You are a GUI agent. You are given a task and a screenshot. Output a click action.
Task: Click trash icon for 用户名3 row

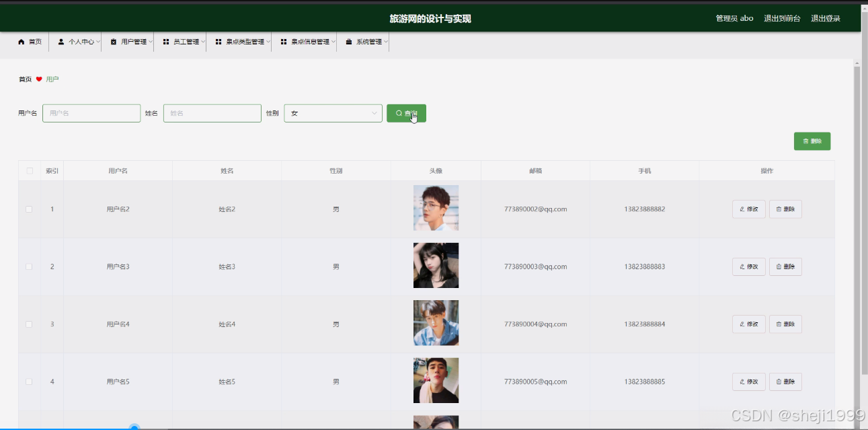(779, 266)
